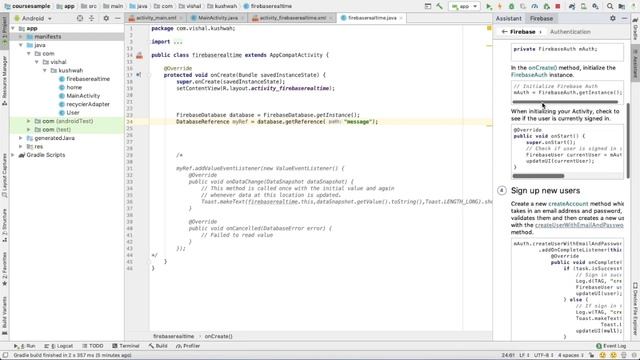Apply changes with the lightning bolt icon
Screen dimensions: 640x360
pyautogui.click(x=500, y=7)
